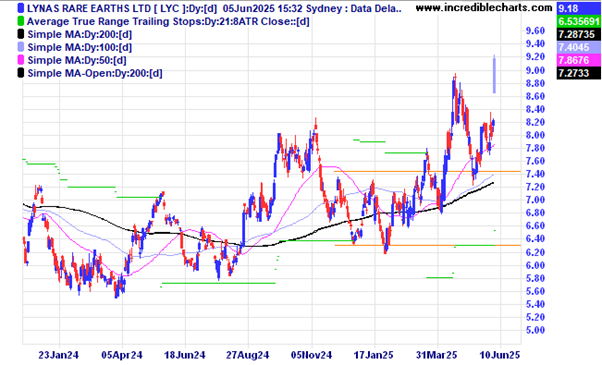Click the 7.4045 MA 100 value box
The width and height of the screenshot is (602, 365).
coord(579,47)
